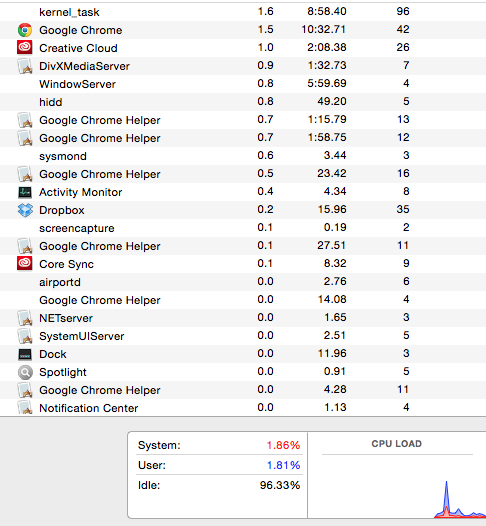This screenshot has height=526, width=486.
Task: Click the System: label
Action: pos(159,445)
